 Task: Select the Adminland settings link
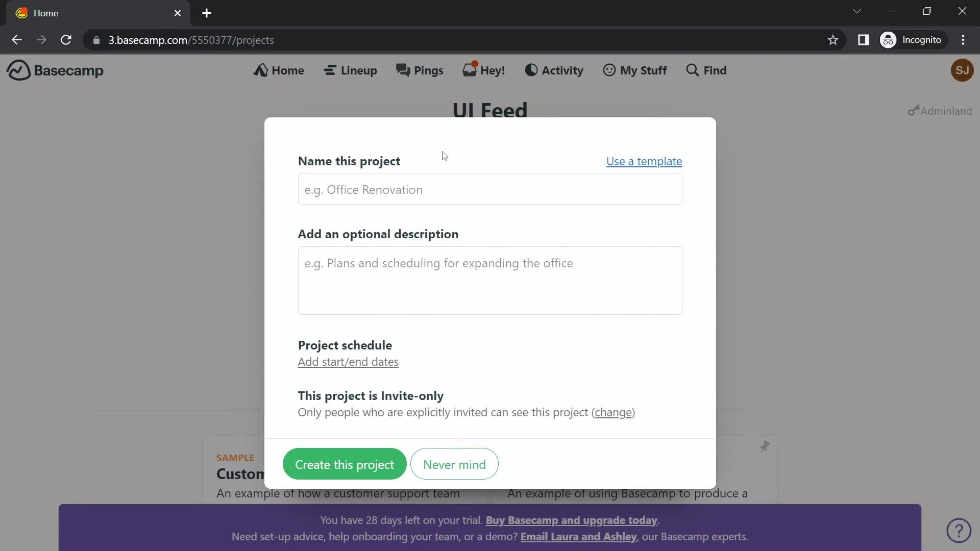(x=940, y=111)
